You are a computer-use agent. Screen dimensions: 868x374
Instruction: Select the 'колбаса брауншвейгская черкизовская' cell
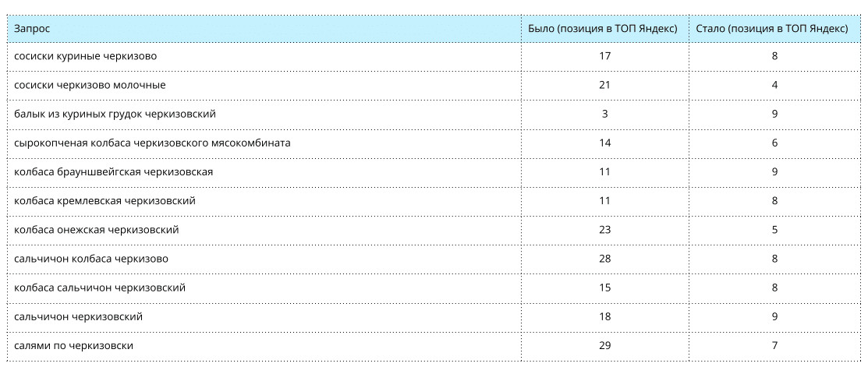point(113,171)
